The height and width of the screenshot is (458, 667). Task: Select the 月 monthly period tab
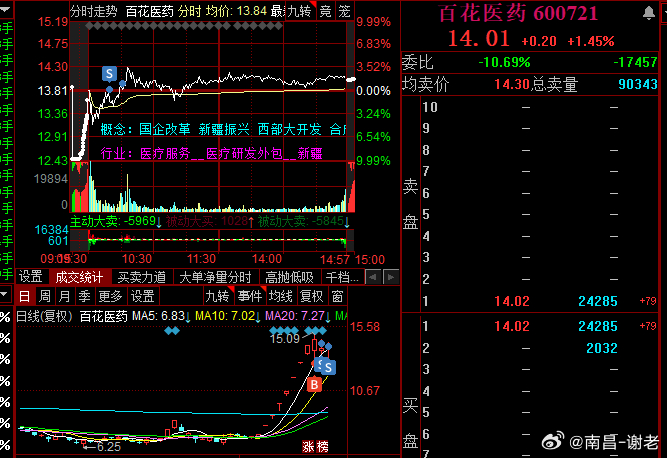click(x=64, y=296)
